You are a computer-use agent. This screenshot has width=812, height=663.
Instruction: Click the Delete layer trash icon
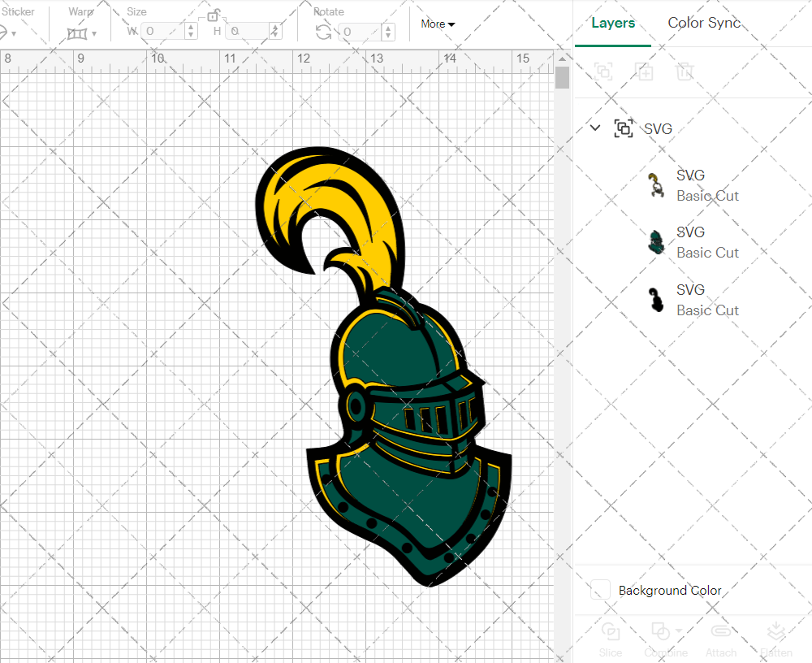684,71
